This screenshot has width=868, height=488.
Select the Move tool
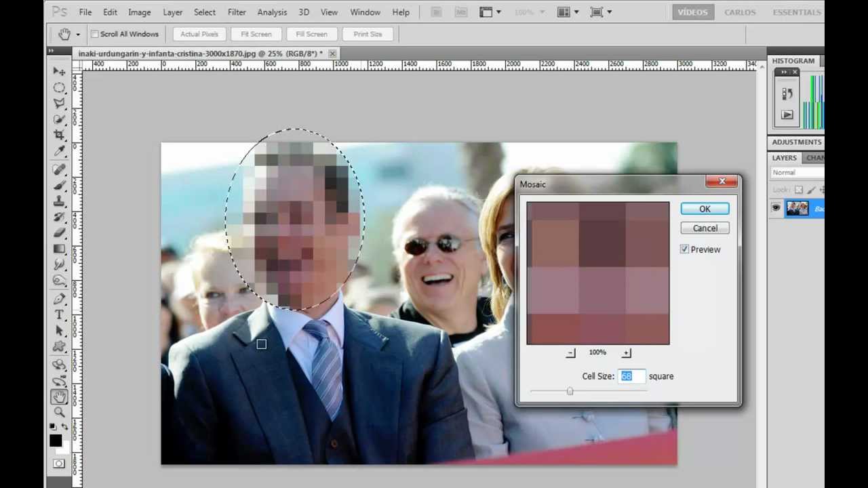60,71
